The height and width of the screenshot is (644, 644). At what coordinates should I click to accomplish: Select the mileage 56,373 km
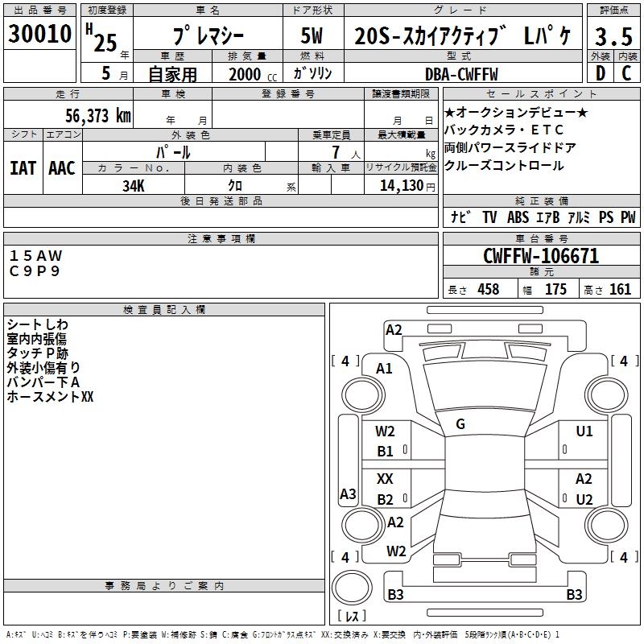(98, 116)
